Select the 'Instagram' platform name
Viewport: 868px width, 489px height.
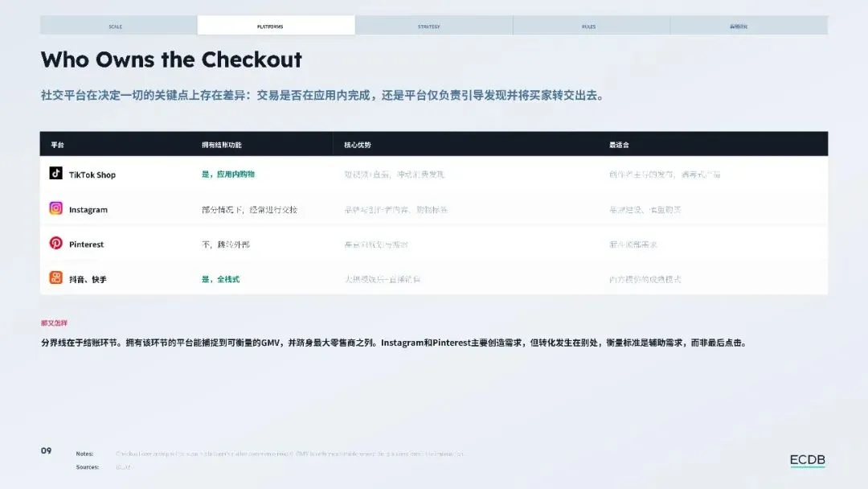(x=88, y=210)
